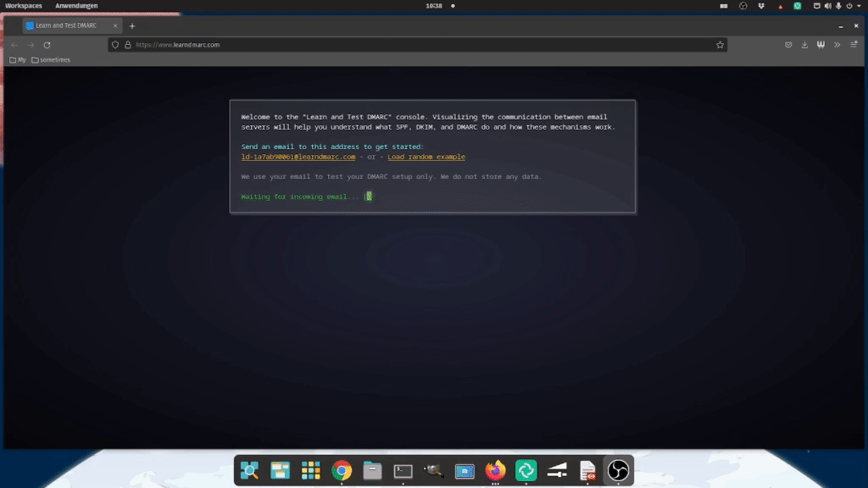Click the clock showing 10:38
This screenshot has height=488, width=868.
click(x=434, y=6)
